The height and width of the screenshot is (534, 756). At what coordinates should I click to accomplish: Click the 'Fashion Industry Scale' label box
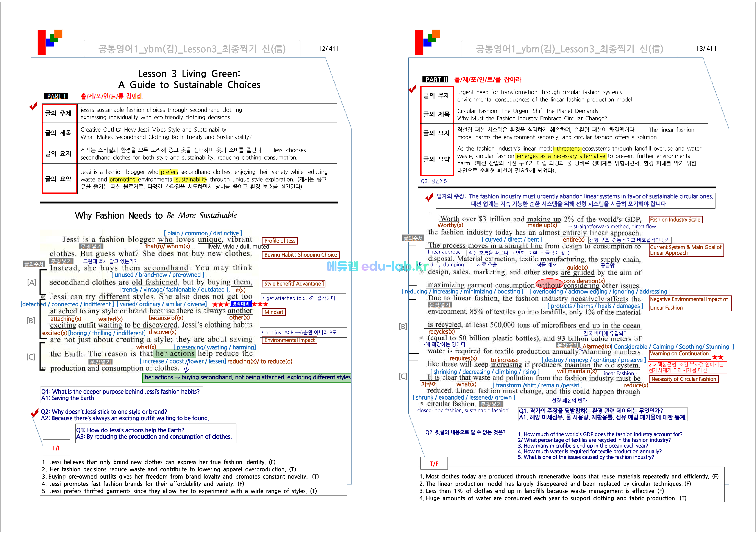[675, 220]
